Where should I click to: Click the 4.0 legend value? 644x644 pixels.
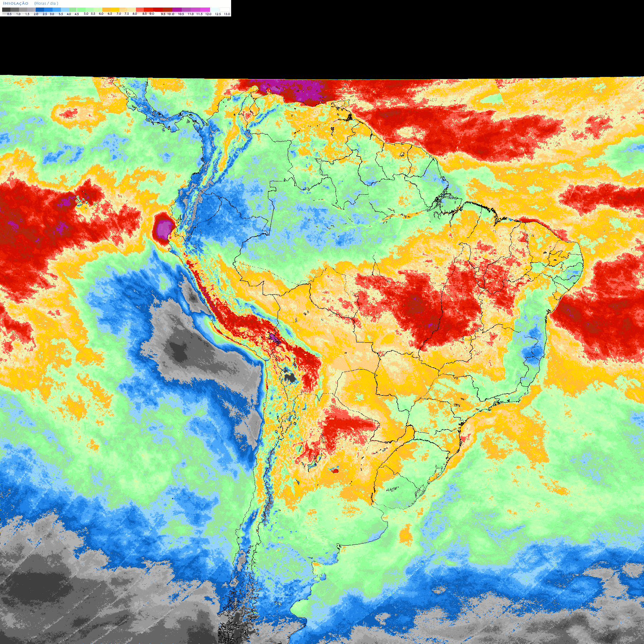(69, 14)
